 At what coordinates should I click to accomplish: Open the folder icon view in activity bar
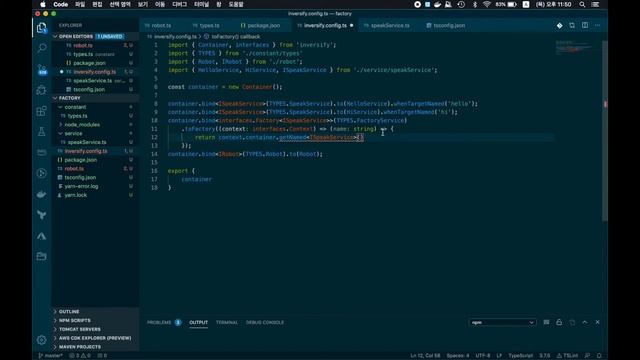point(42,256)
